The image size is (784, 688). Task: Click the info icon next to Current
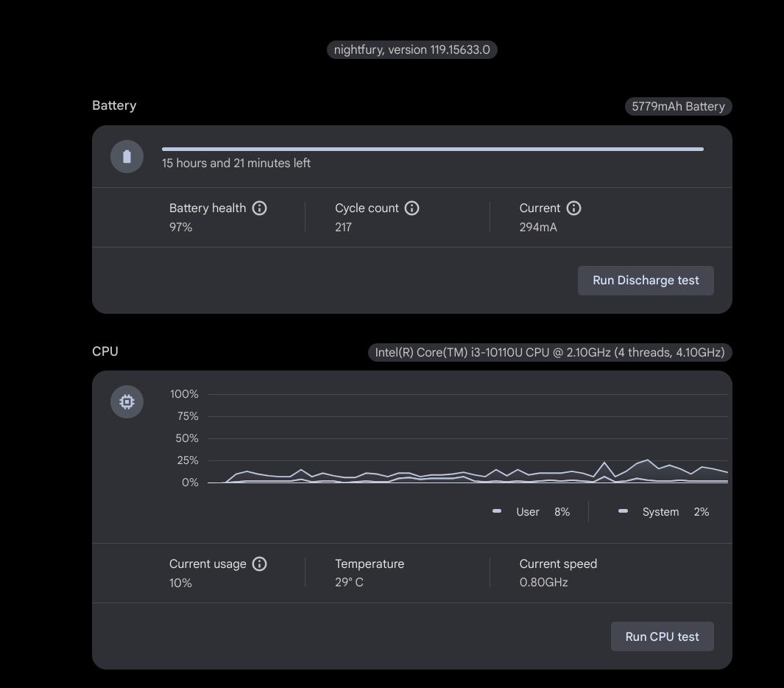click(574, 208)
